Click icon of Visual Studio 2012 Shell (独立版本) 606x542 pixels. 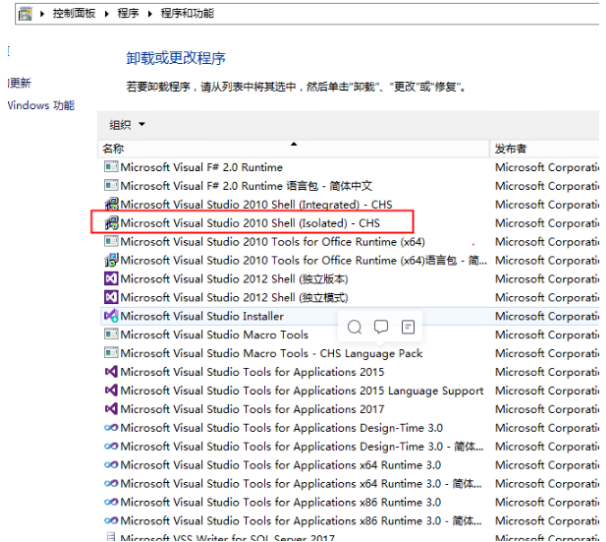[111, 279]
